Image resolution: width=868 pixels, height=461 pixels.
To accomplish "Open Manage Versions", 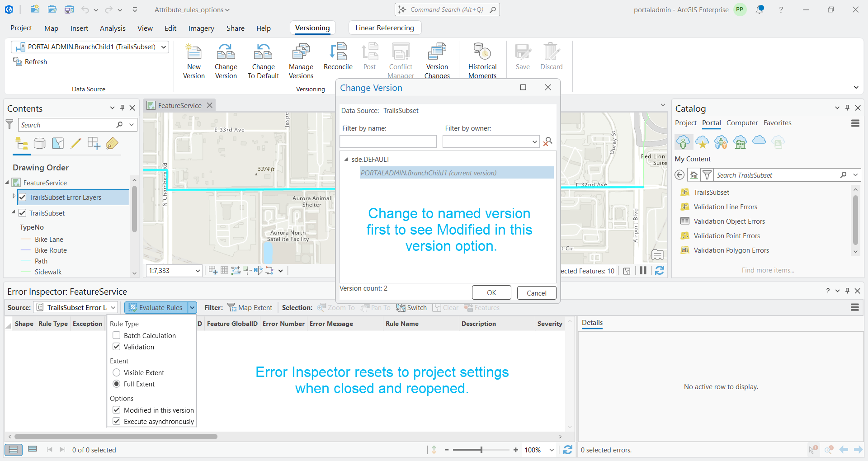I will pyautogui.click(x=301, y=60).
